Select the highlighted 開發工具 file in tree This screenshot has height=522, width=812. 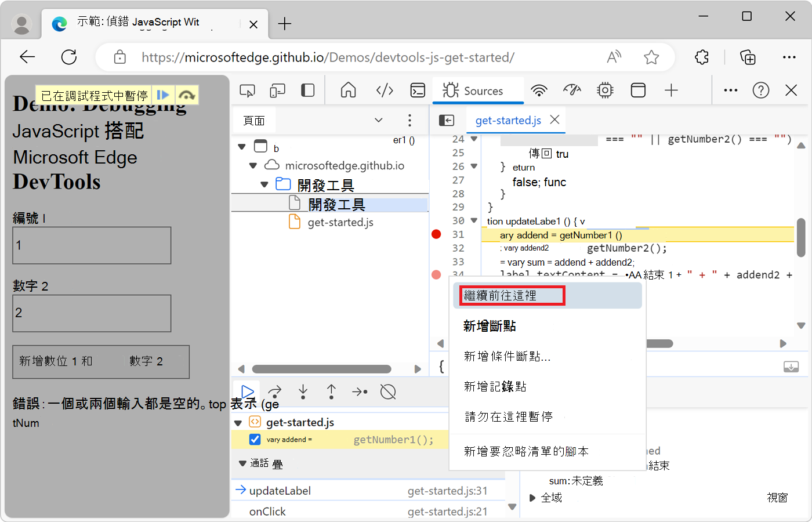pos(329,204)
